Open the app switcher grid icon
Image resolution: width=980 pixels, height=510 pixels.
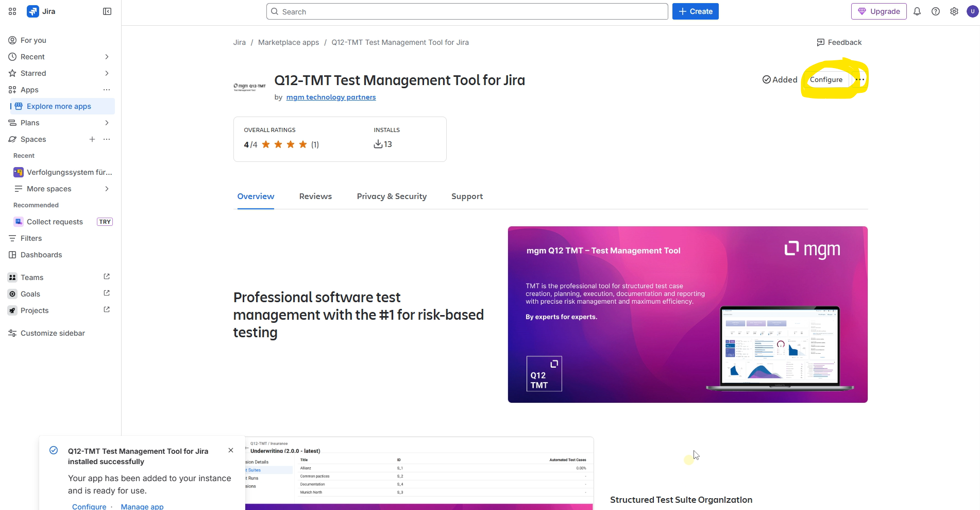tap(12, 11)
